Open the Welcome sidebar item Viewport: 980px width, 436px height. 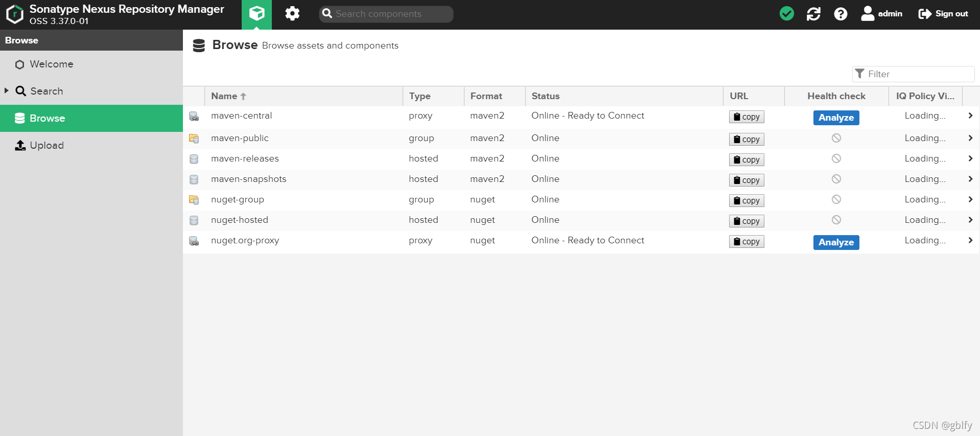[91, 64]
